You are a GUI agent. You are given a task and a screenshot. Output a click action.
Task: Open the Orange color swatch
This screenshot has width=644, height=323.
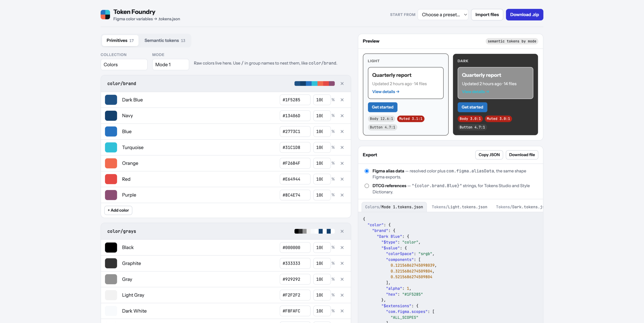pos(111,163)
